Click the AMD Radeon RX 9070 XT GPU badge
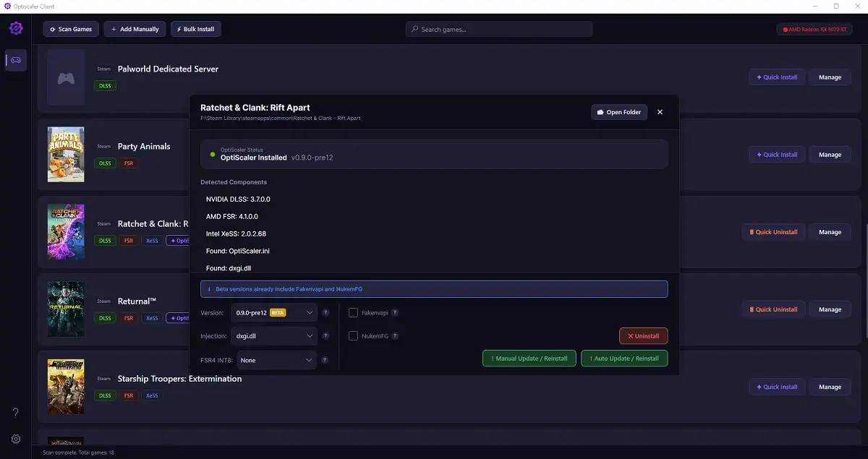 coord(815,30)
